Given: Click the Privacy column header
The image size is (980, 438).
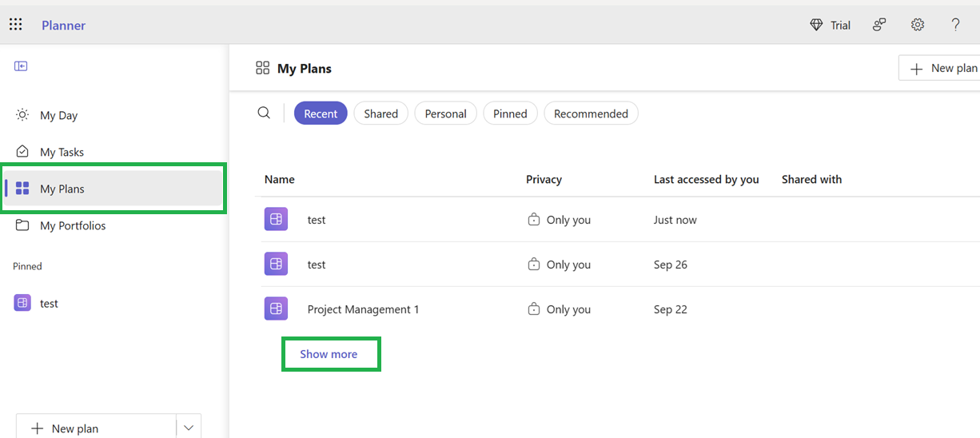Looking at the screenshot, I should [x=544, y=179].
